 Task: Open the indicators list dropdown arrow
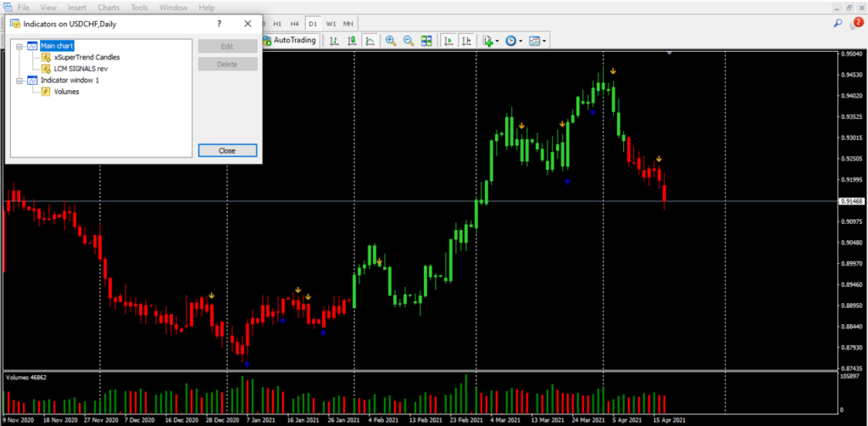coord(498,40)
